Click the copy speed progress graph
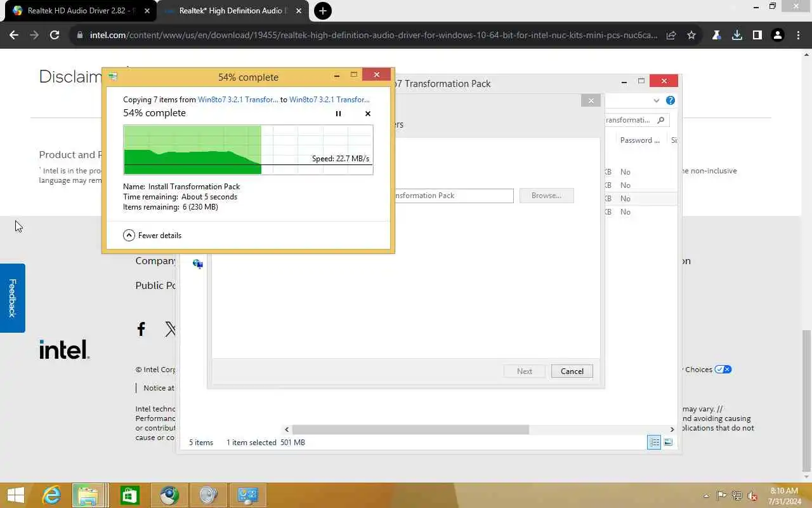812x508 pixels. pyautogui.click(x=248, y=150)
